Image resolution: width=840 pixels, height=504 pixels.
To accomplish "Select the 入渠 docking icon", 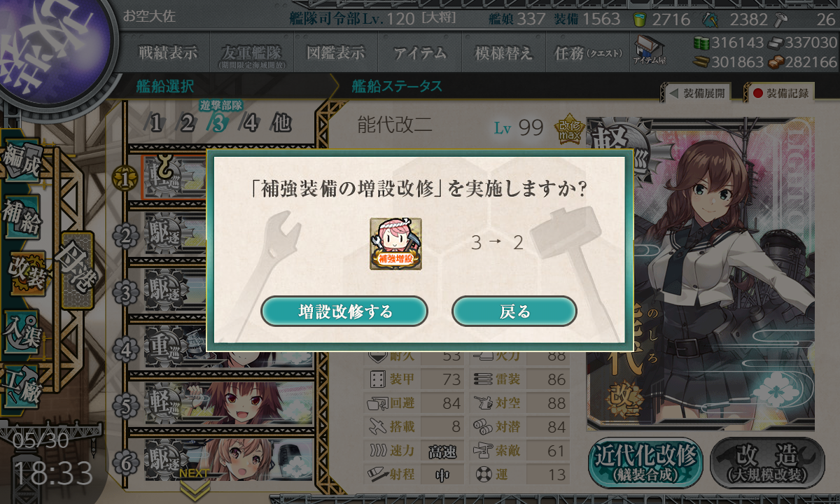I will tap(21, 328).
